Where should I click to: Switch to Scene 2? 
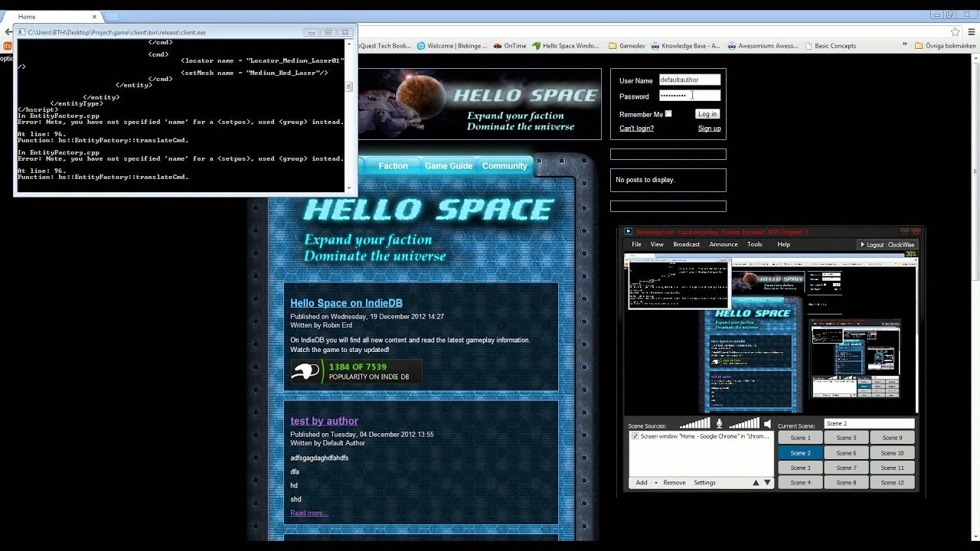point(800,453)
